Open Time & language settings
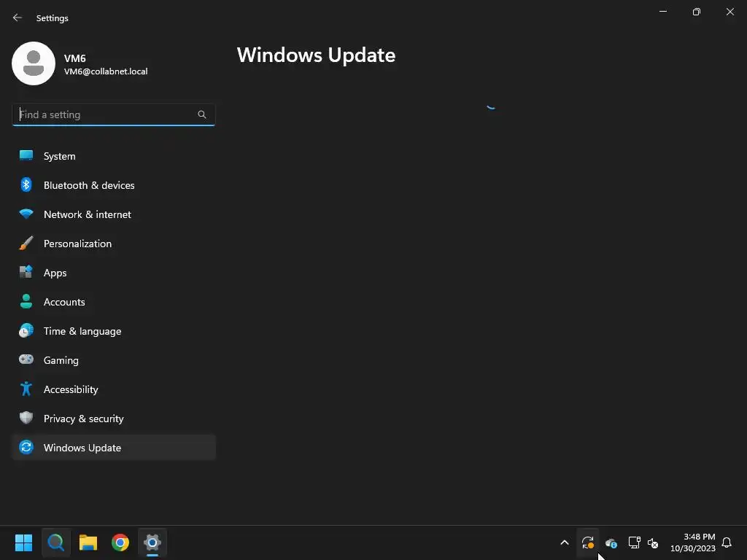The image size is (747, 560). (x=113, y=331)
